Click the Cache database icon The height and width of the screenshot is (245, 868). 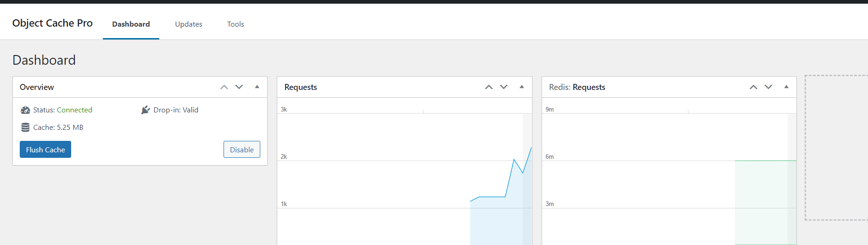coord(25,128)
